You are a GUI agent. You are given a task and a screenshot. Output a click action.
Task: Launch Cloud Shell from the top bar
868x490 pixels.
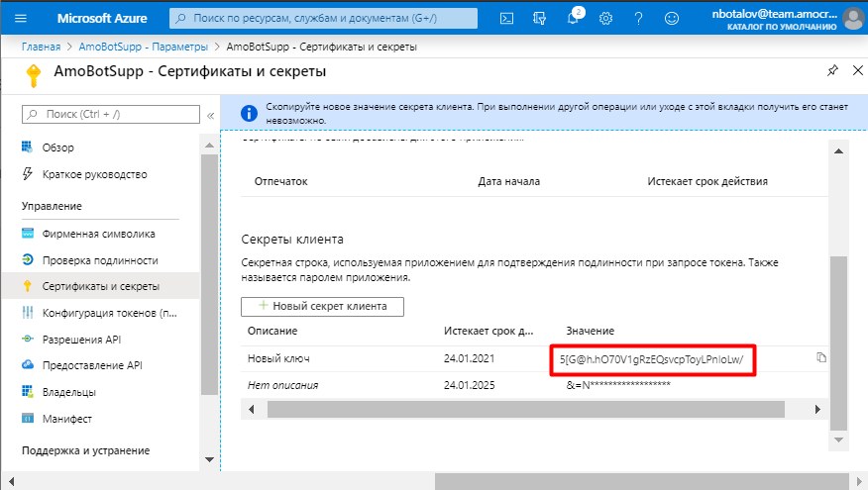[x=506, y=18]
